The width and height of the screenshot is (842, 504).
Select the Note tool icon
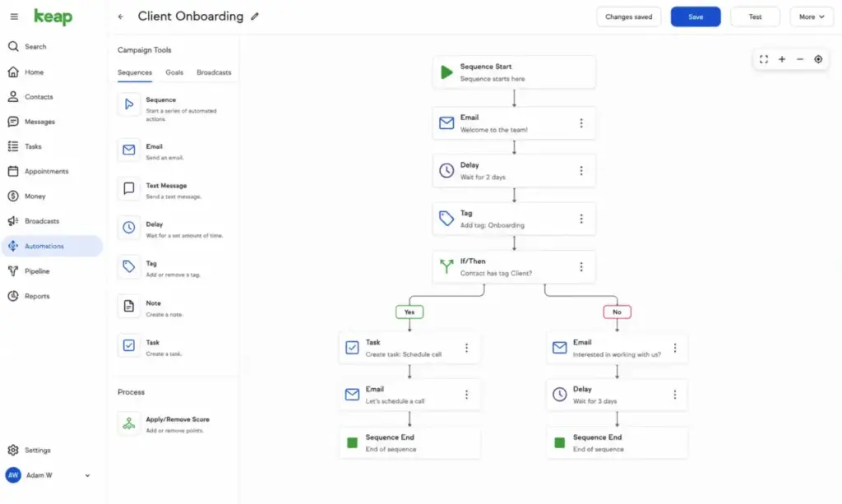[129, 306]
